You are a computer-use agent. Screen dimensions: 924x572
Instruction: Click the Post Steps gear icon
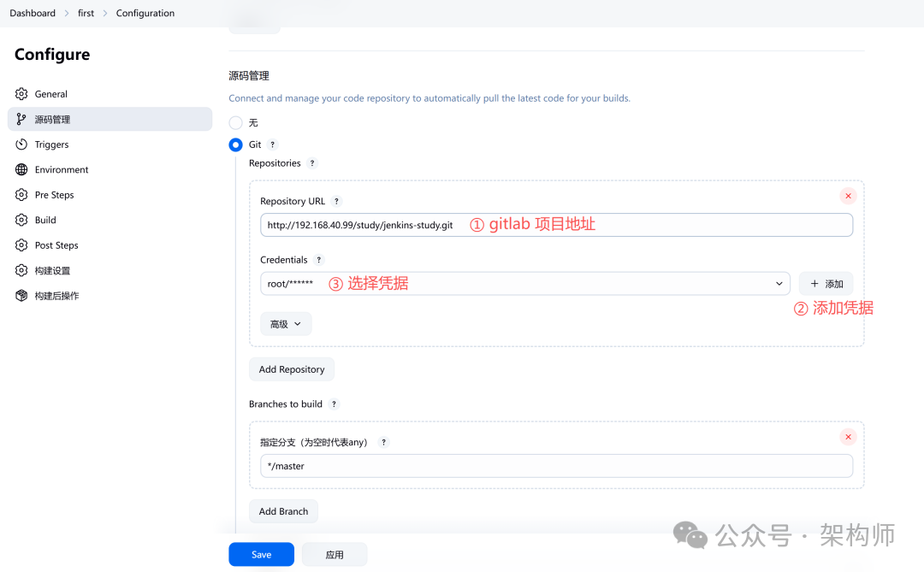21,245
